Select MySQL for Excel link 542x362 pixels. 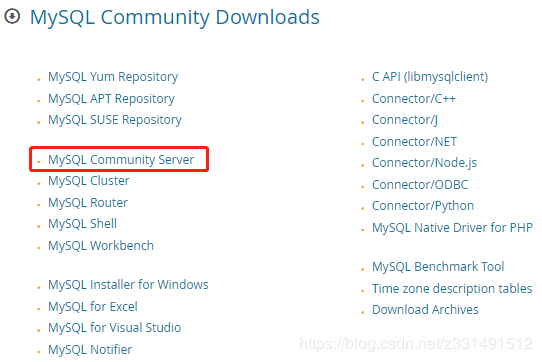point(93,307)
